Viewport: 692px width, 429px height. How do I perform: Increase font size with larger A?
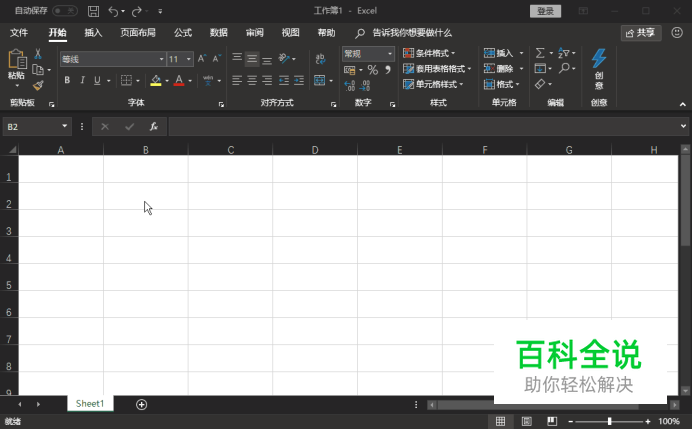pyautogui.click(x=202, y=59)
